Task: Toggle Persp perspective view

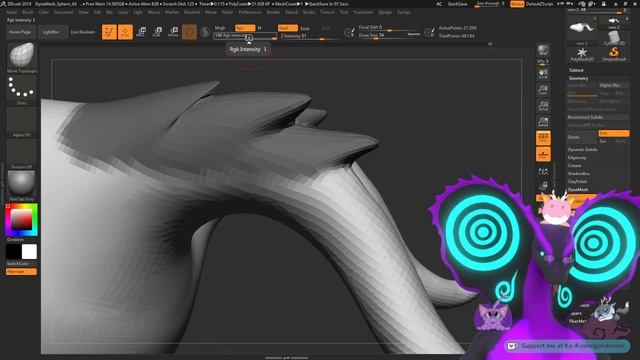Action: (x=543, y=138)
